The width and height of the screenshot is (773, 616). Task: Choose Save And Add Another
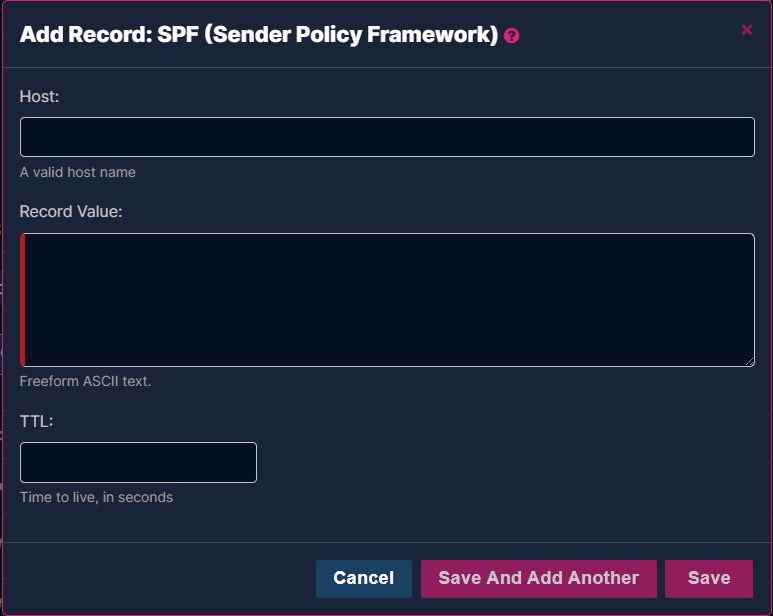(x=538, y=579)
